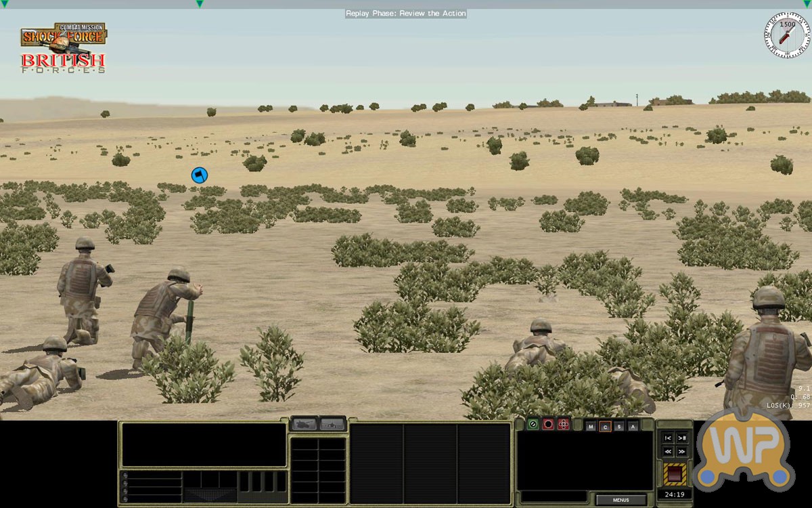812x508 pixels.
Task: Switch to the S command tab
Action: 618,426
